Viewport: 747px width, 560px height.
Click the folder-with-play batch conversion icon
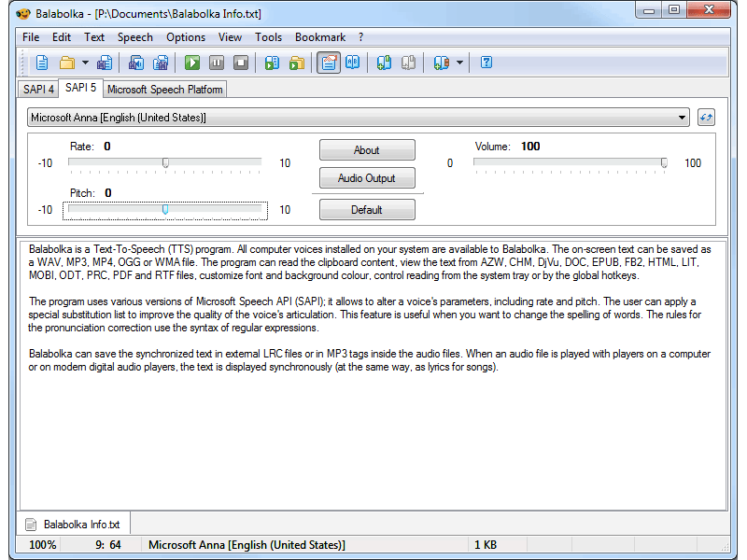[x=296, y=63]
